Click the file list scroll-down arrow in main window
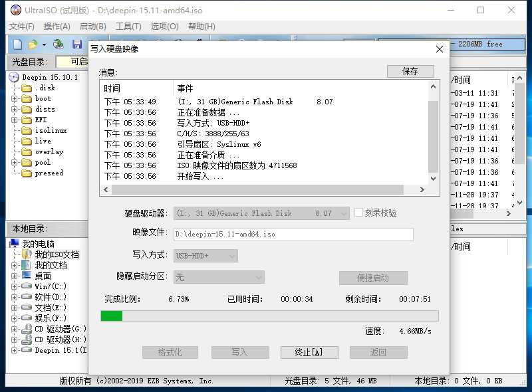Viewport: 532px width, 392px height. pyautogui.click(x=520, y=203)
